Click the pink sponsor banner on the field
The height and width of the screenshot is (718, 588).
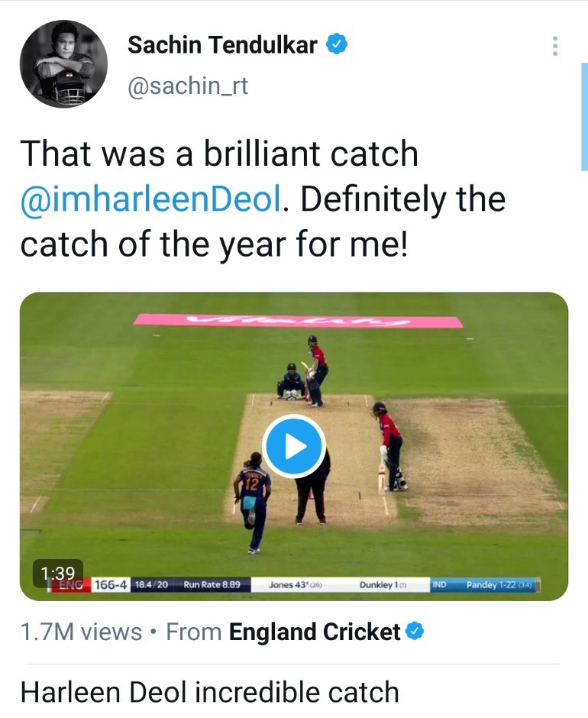[298, 320]
